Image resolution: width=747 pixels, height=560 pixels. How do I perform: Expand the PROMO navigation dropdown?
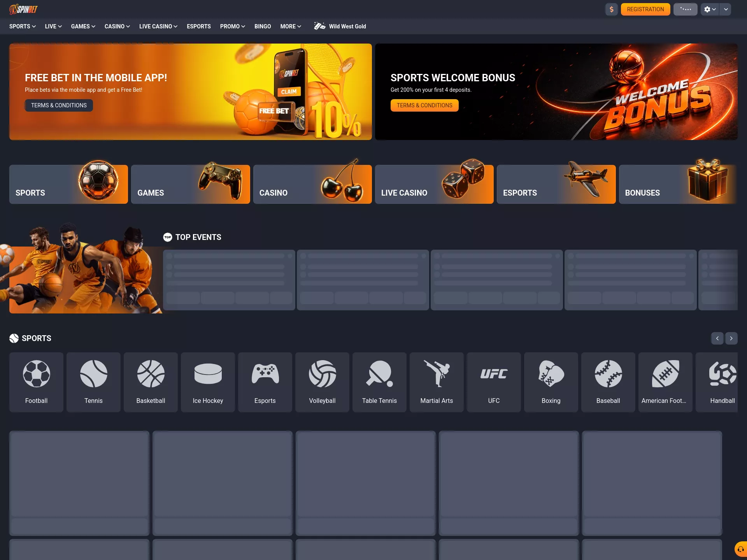233,26
